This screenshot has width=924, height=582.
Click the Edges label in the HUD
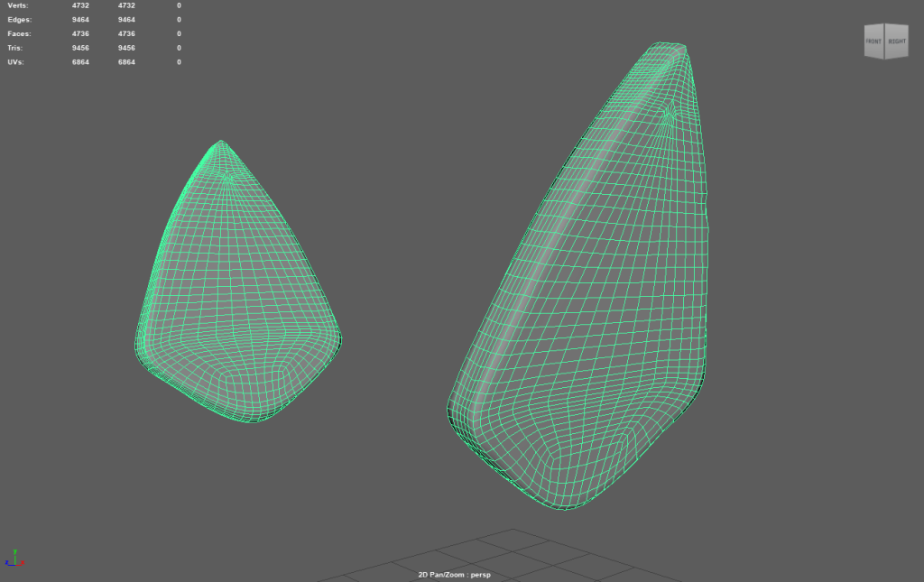tap(20, 19)
